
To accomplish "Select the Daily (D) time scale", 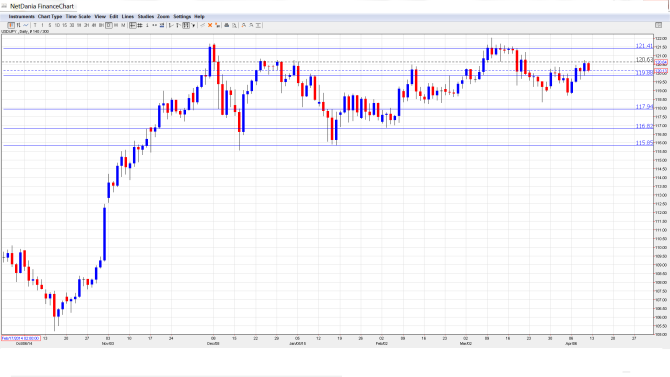I will click(109, 25).
